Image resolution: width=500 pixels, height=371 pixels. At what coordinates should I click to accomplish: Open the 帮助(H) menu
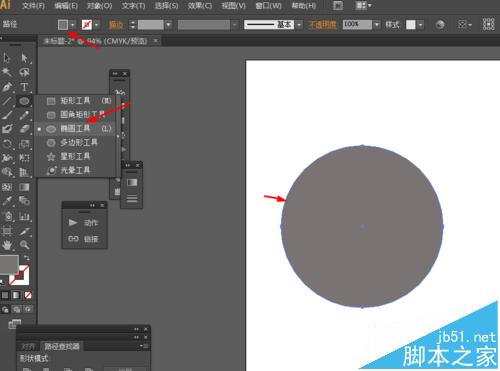click(x=304, y=6)
